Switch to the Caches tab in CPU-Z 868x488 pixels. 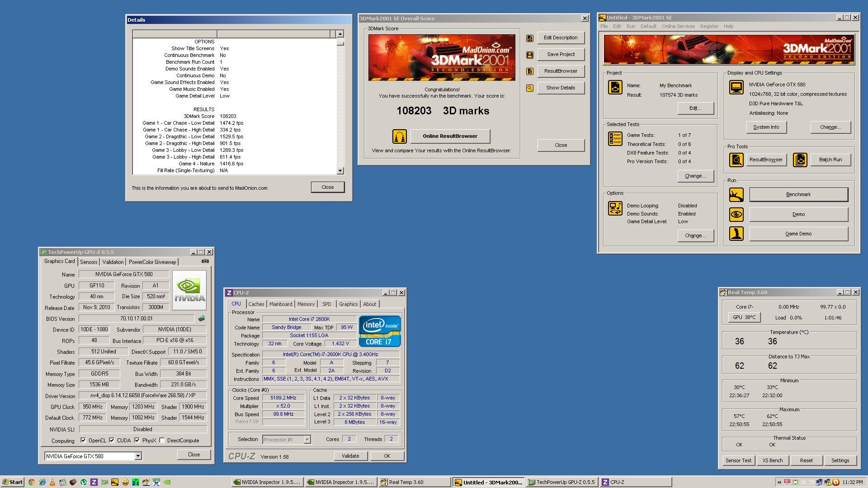256,304
